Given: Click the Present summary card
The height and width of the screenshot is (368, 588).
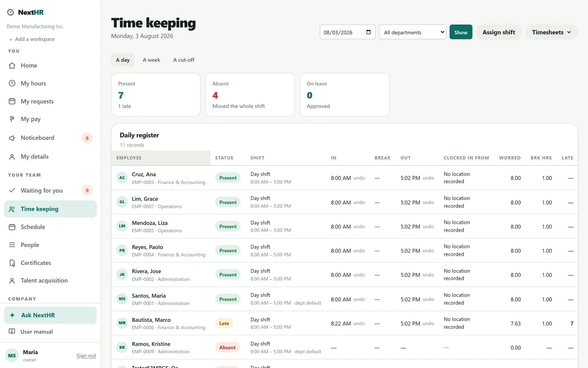Looking at the screenshot, I should [x=156, y=95].
